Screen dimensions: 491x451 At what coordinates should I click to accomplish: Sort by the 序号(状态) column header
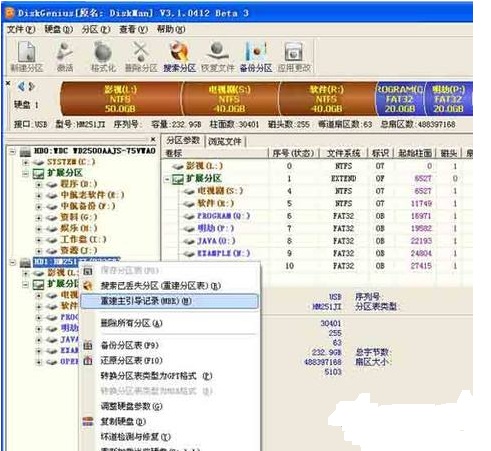[x=294, y=154]
